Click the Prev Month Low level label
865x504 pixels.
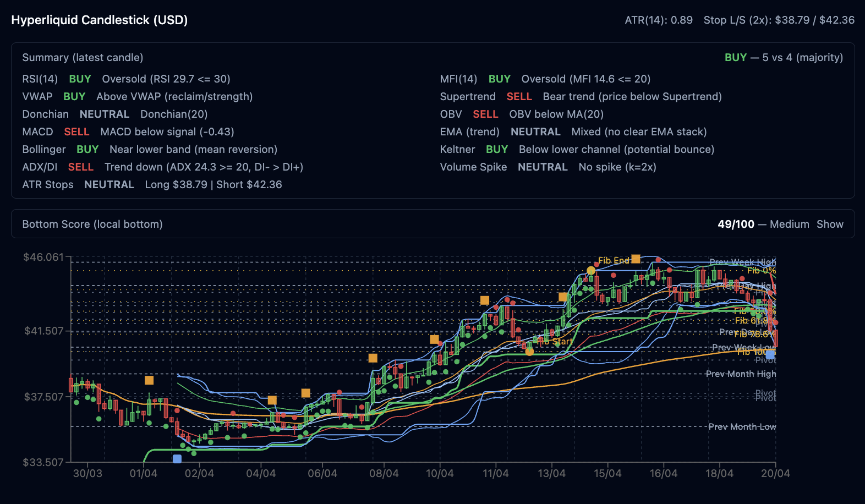click(x=742, y=426)
